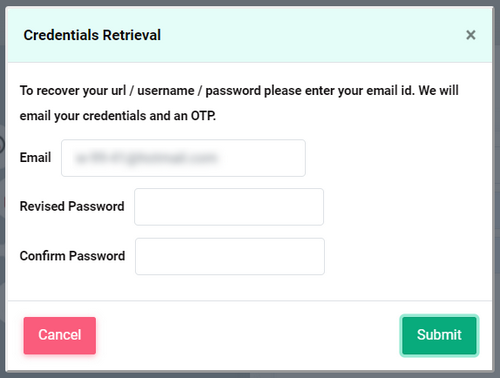The width and height of the screenshot is (500, 378).
Task: Click the blurred email address text
Action: (x=146, y=158)
